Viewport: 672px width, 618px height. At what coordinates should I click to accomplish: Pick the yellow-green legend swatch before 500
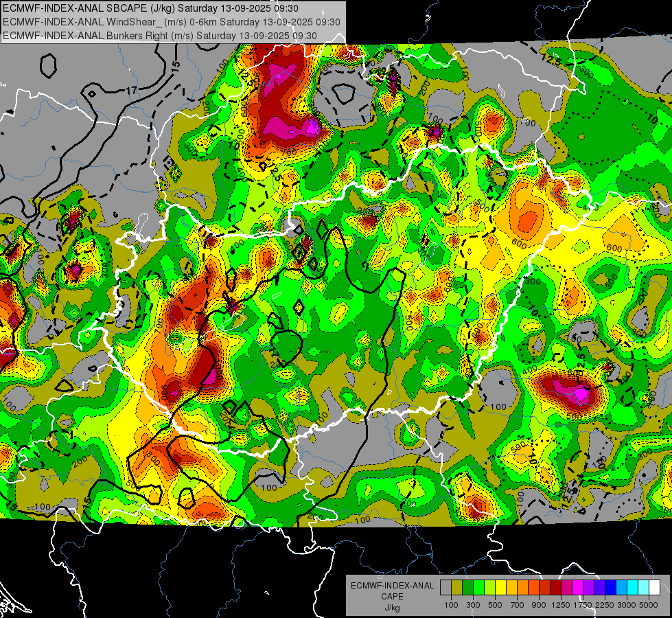pos(490,587)
